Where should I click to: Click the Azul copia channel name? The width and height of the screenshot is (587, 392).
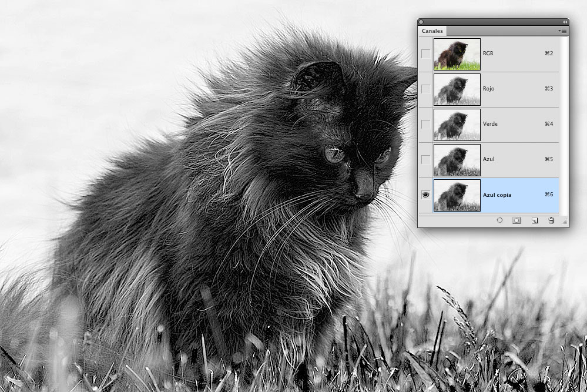click(497, 195)
